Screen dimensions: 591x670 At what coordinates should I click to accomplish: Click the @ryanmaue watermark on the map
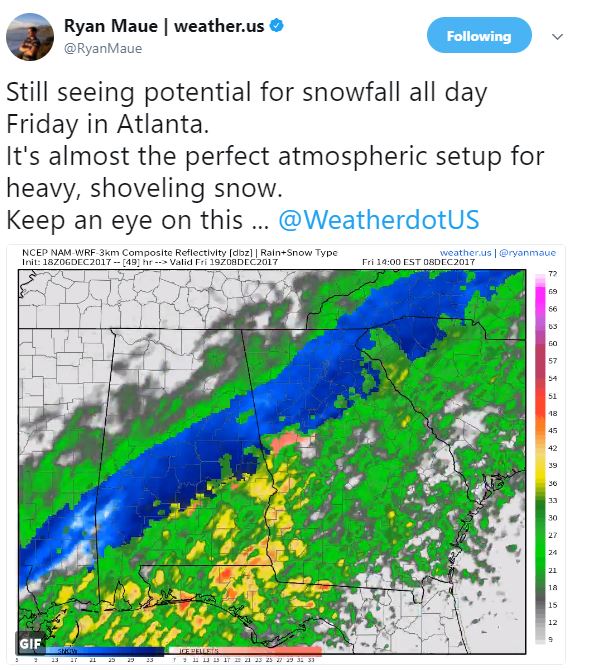point(527,253)
